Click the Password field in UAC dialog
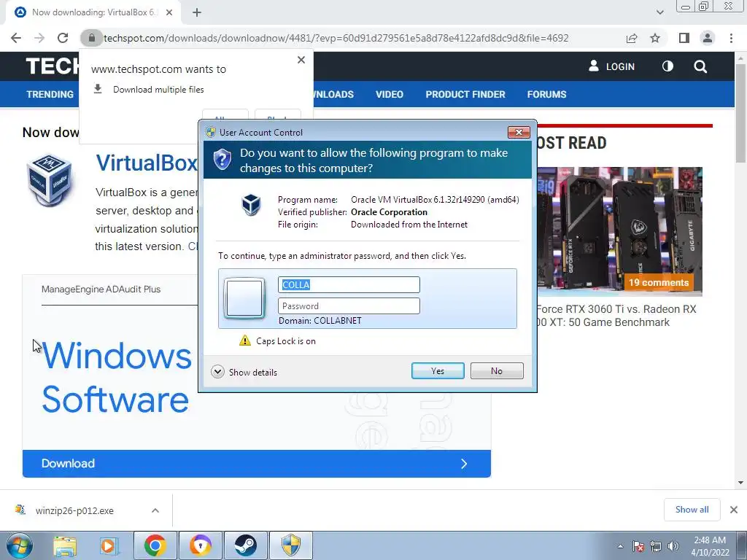The width and height of the screenshot is (747, 560). click(349, 306)
